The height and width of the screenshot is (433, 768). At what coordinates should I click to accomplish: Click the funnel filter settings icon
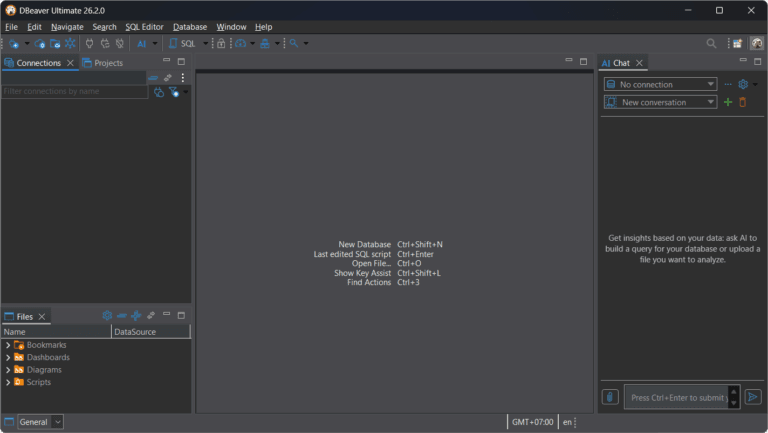coord(174,92)
